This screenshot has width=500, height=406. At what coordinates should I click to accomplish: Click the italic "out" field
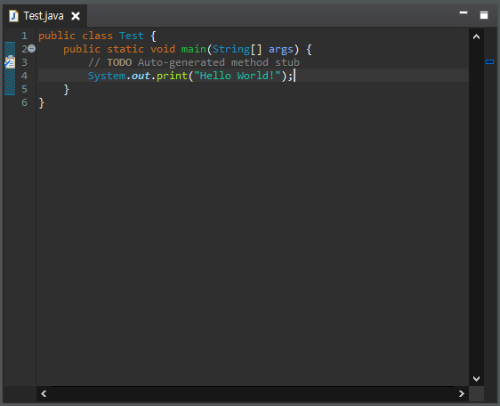click(141, 76)
